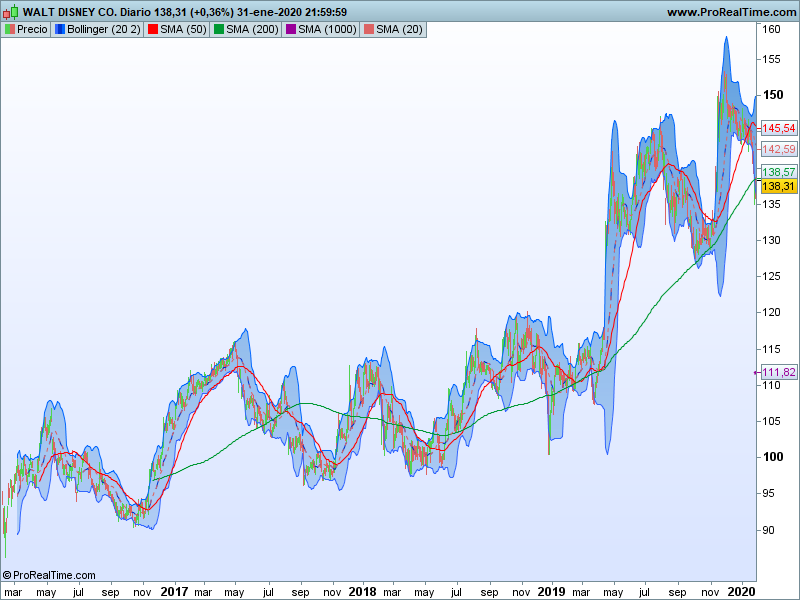Open the SMA (1000) indicator label

[x=321, y=30]
